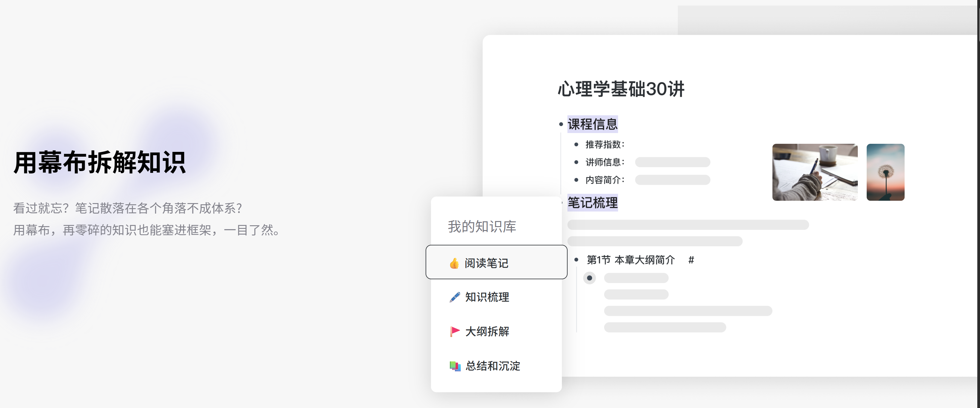Click the circled bullet under 第1节
Image resolution: width=980 pixels, height=408 pixels.
point(589,278)
